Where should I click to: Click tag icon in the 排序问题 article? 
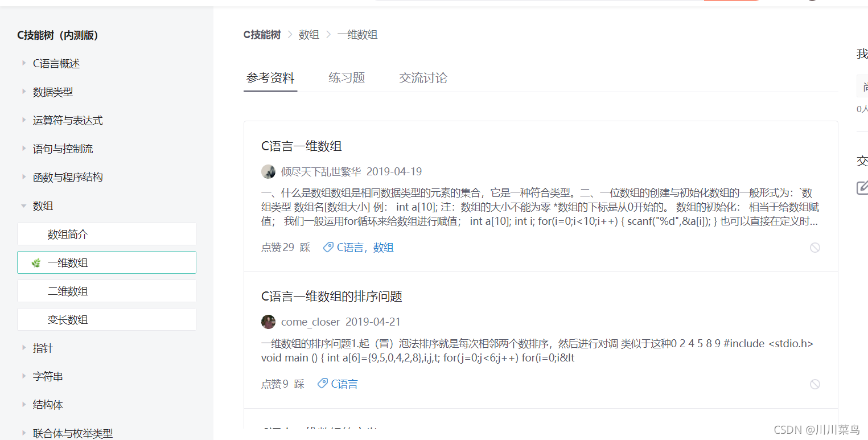[x=322, y=384]
